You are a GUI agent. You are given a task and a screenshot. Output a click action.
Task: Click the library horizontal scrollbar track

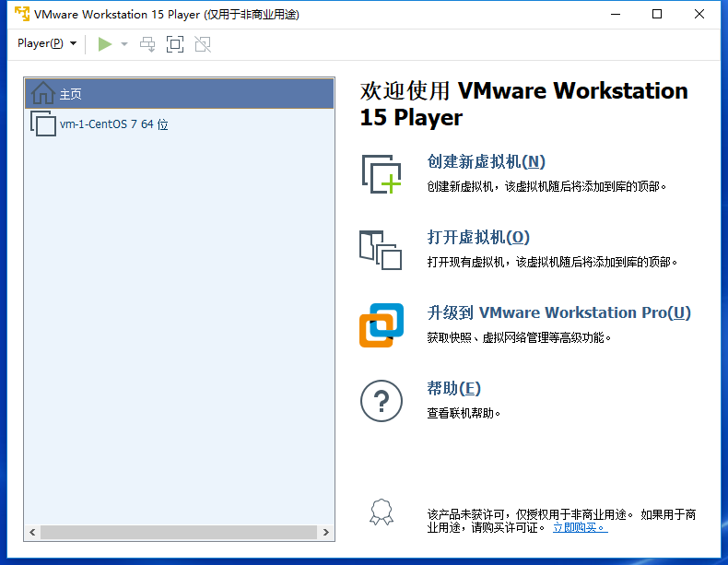click(179, 532)
